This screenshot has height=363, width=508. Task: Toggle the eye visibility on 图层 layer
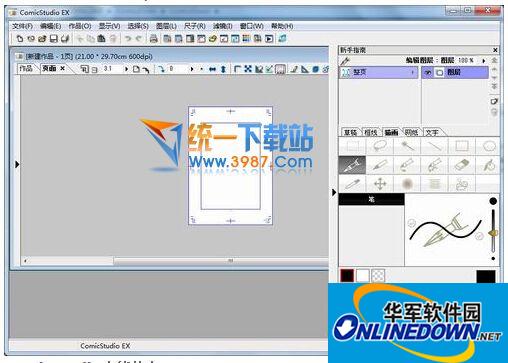[428, 72]
